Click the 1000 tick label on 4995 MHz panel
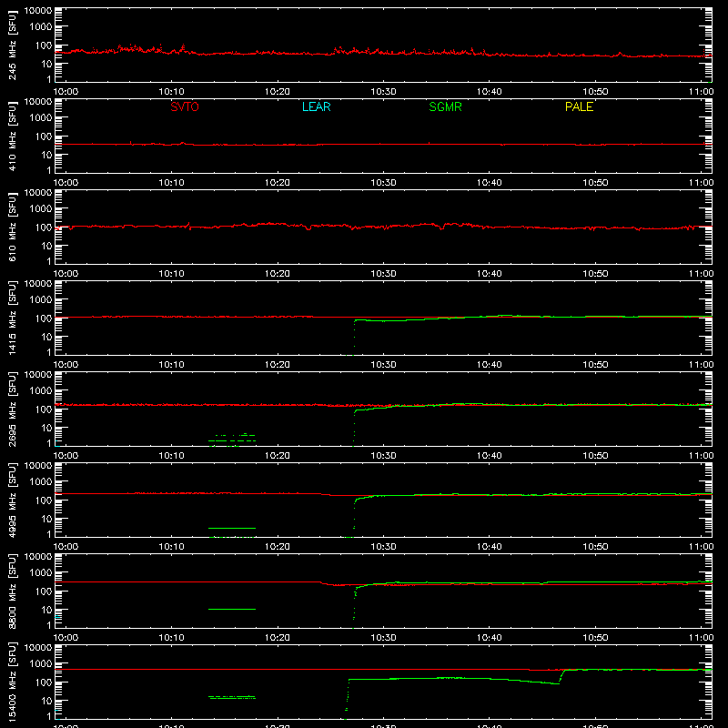 [41, 481]
